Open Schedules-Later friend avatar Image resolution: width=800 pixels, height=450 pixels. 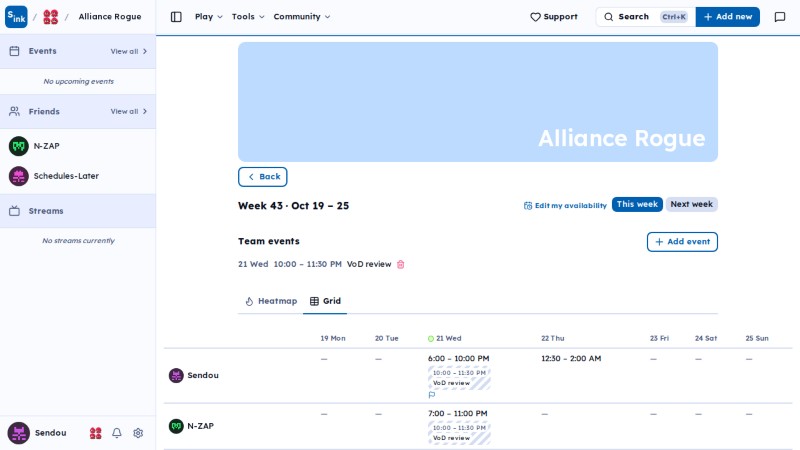(x=19, y=176)
